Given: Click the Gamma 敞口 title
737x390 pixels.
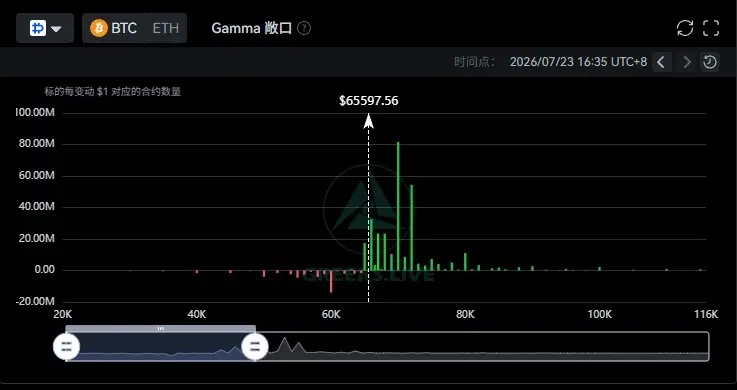Looking at the screenshot, I should 251,28.
